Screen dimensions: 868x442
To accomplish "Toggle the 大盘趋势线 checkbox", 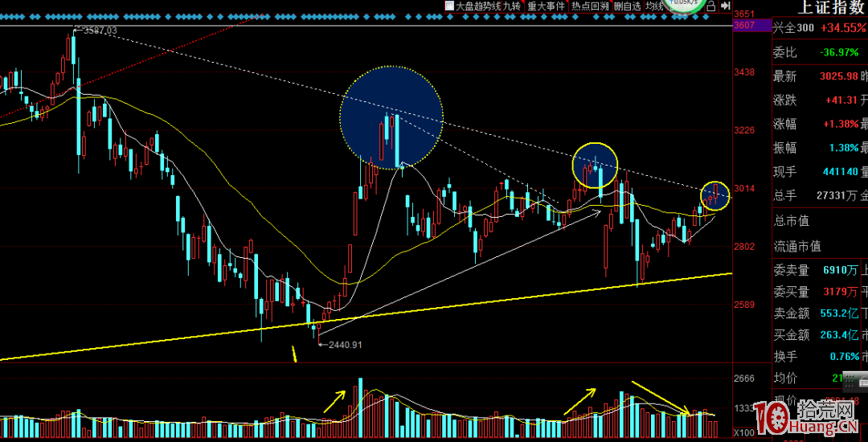I will coord(448,6).
